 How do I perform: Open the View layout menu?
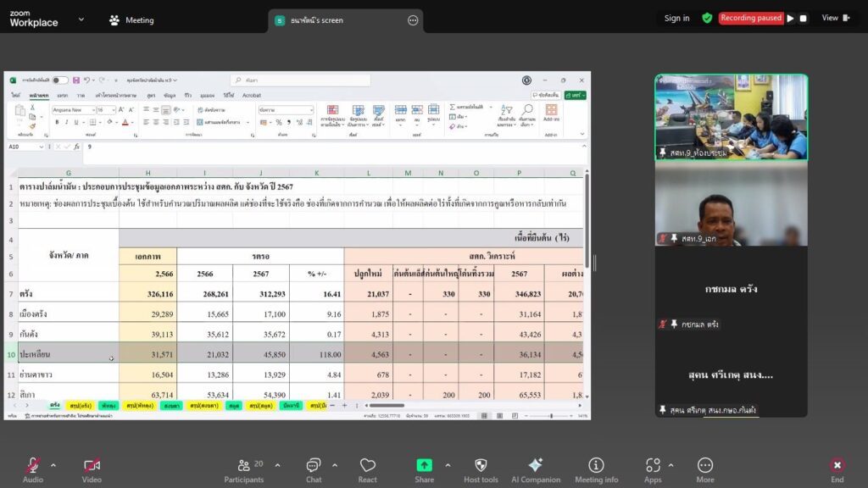tap(834, 19)
